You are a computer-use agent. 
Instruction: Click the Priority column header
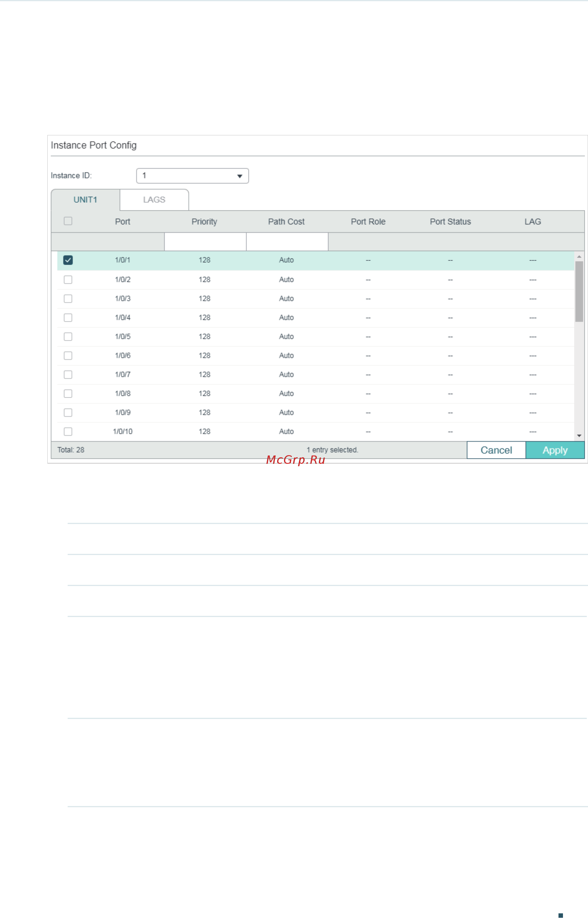pos(204,221)
